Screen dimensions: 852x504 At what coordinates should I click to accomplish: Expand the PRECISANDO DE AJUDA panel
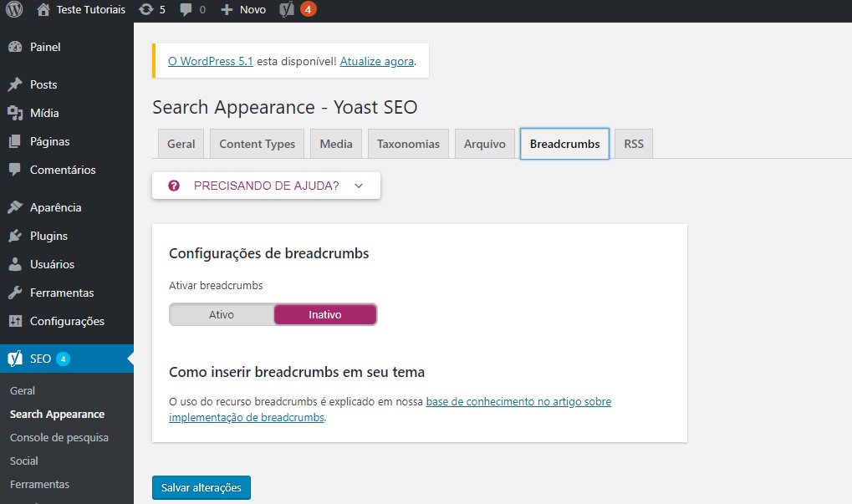(265, 186)
